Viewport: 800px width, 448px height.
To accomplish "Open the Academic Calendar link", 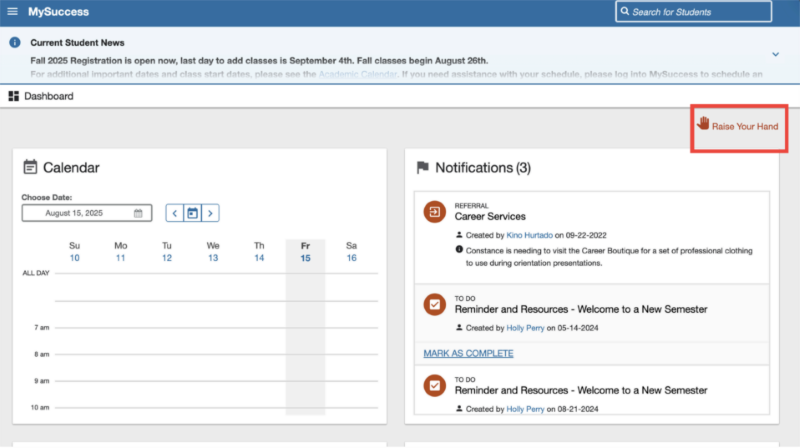I will (x=357, y=75).
